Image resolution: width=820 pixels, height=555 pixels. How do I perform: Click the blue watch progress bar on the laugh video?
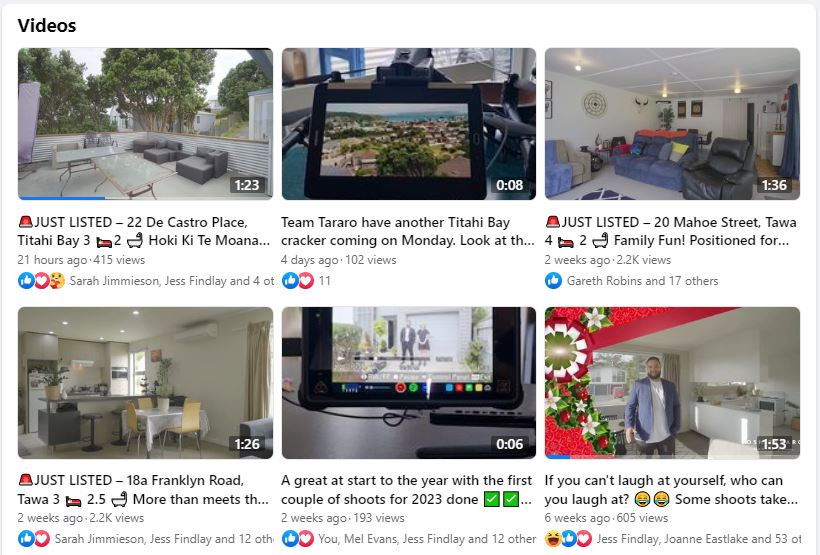557,457
